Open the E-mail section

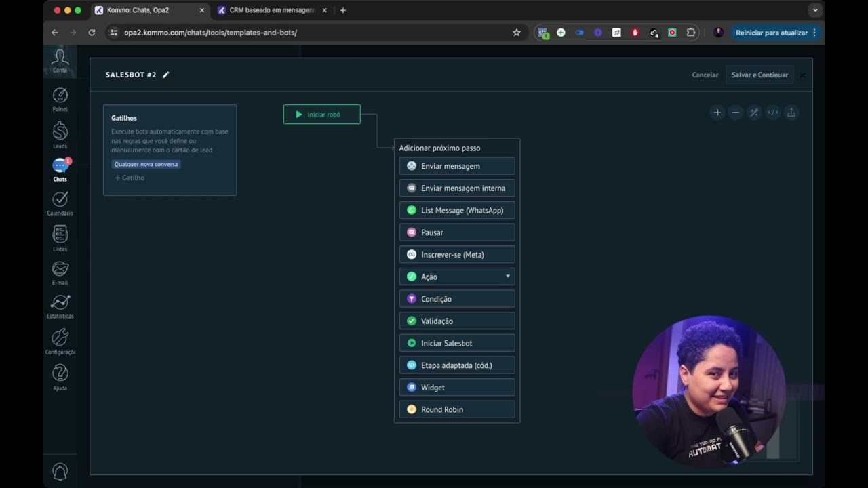coord(60,273)
